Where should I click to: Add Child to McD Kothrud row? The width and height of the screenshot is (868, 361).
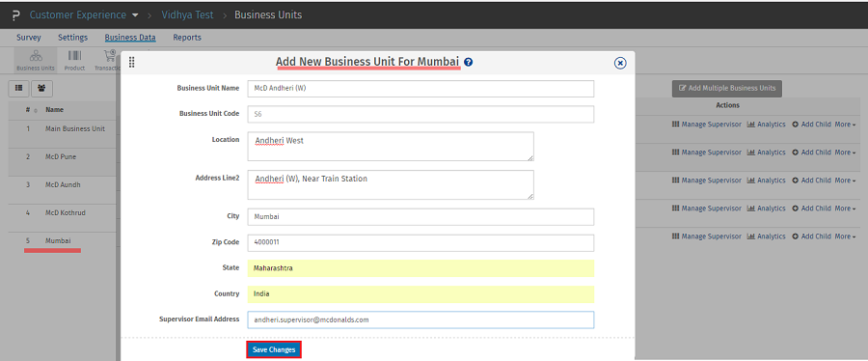811,208
